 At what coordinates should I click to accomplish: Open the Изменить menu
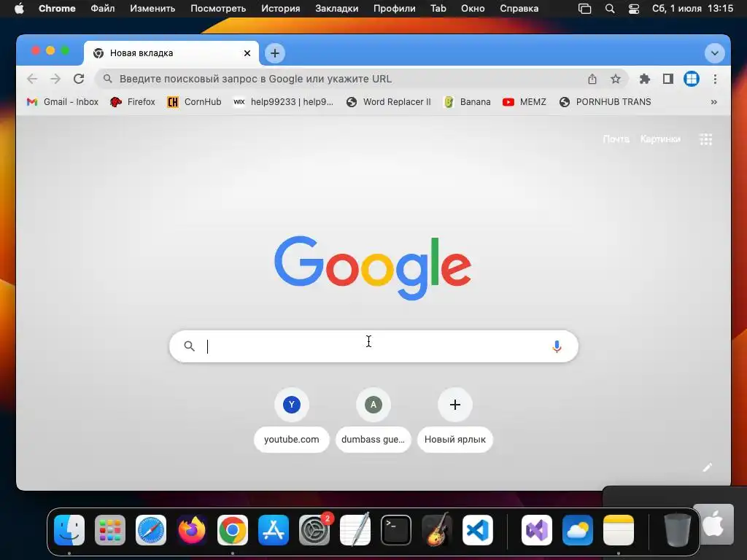152,9
